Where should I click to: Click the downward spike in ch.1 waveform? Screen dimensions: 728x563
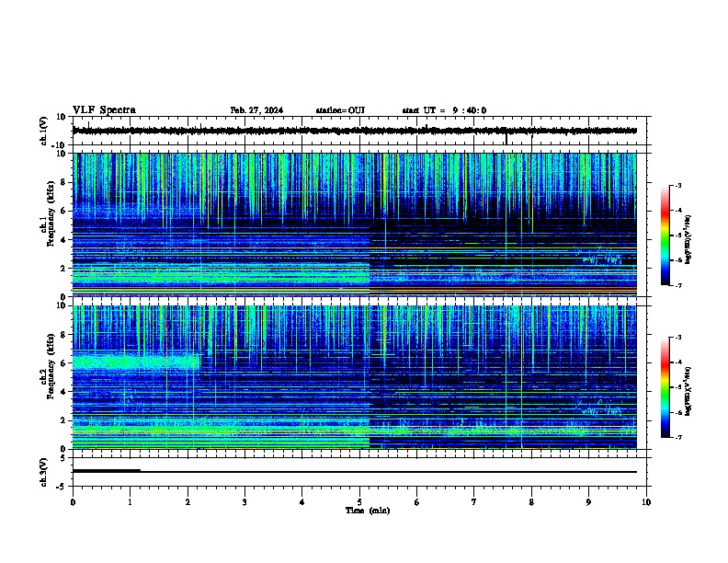tap(506, 138)
